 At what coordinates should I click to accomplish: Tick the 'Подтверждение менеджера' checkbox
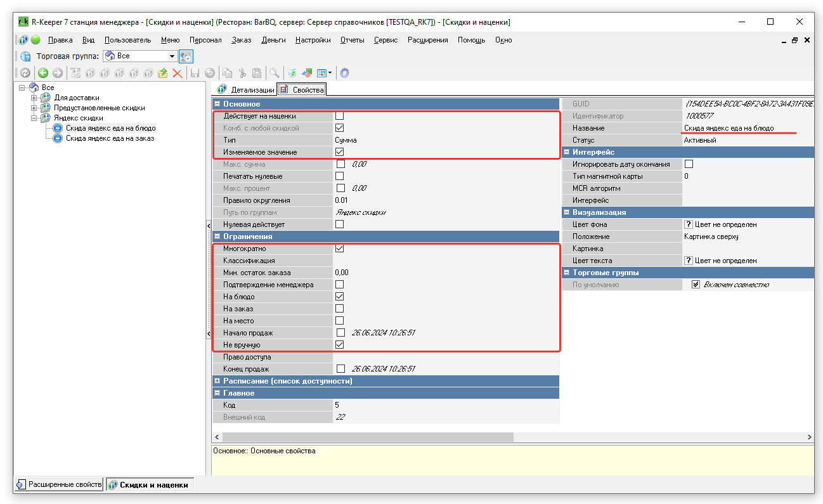tap(340, 285)
